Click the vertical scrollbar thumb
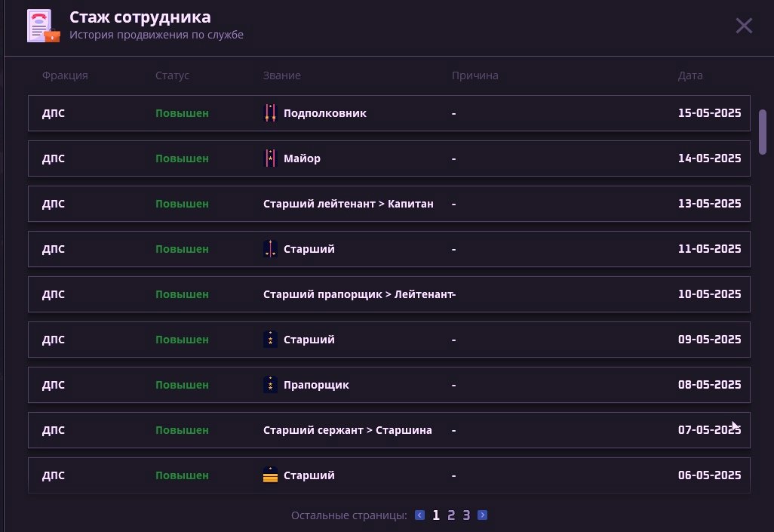Viewport: 774px width, 532px height. (763, 131)
